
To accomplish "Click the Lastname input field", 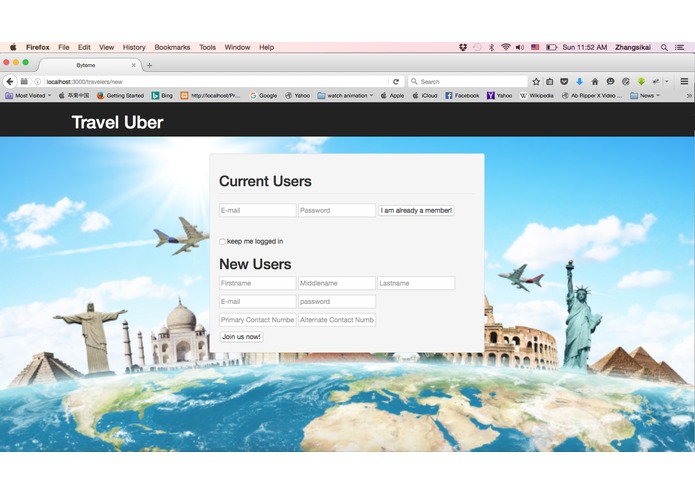I will click(x=416, y=283).
